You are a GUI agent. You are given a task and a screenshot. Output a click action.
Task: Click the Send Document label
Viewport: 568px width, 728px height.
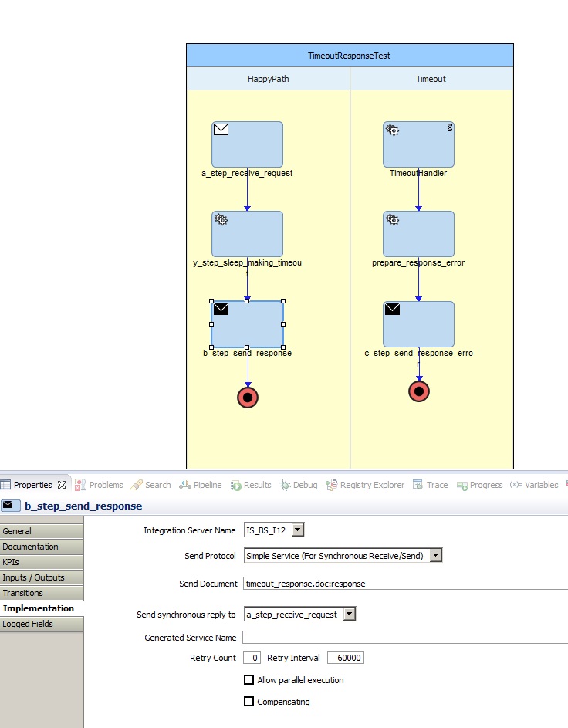pyautogui.click(x=208, y=584)
